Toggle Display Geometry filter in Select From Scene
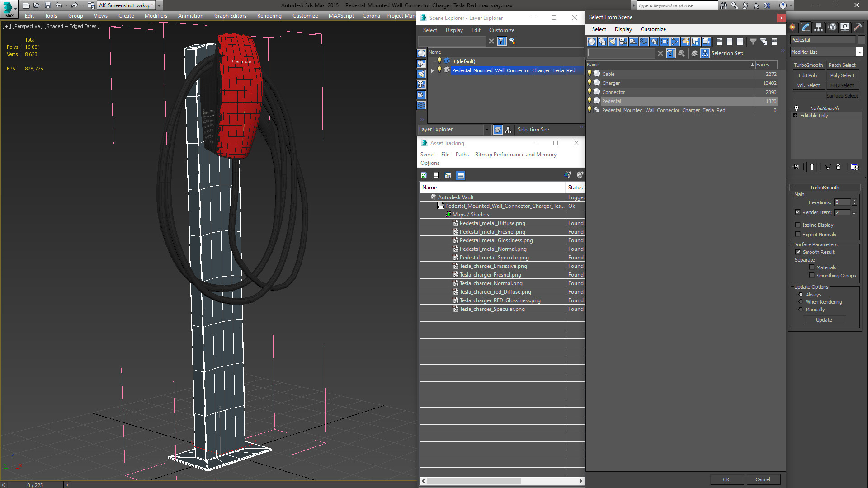 (x=592, y=42)
